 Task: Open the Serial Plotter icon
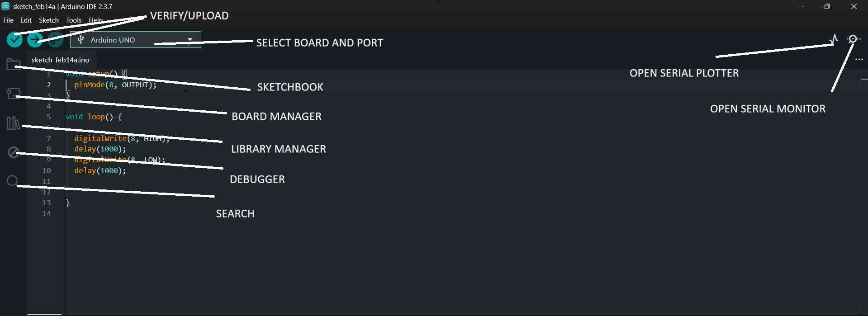coord(834,39)
